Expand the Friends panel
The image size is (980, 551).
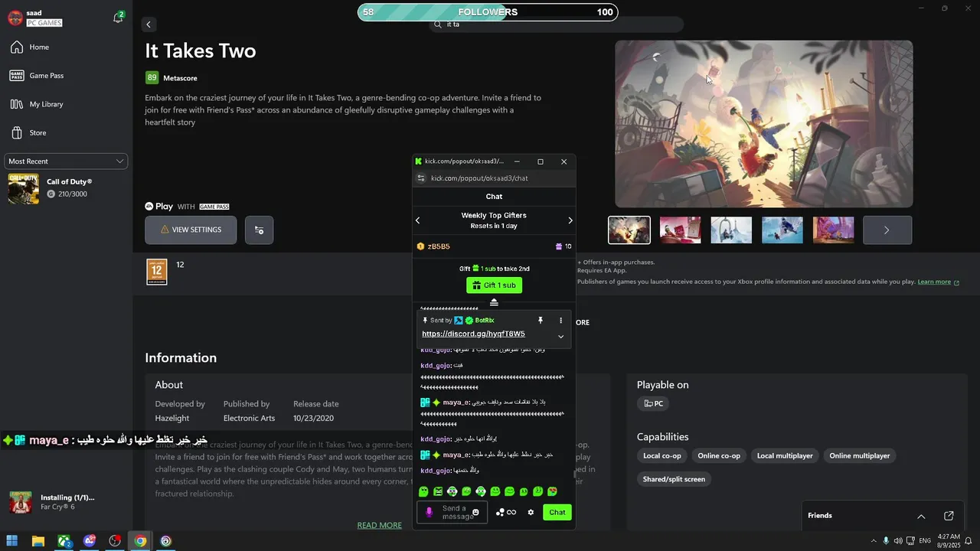[x=921, y=516]
